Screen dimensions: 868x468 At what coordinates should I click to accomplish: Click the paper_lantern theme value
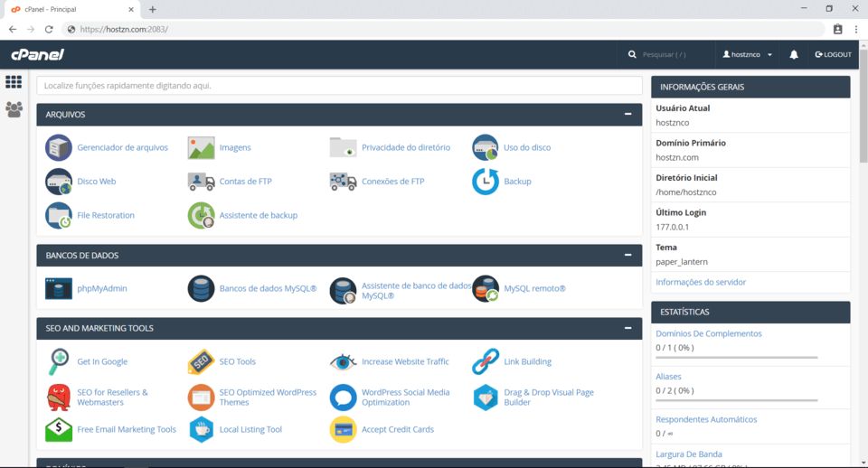[682, 262]
